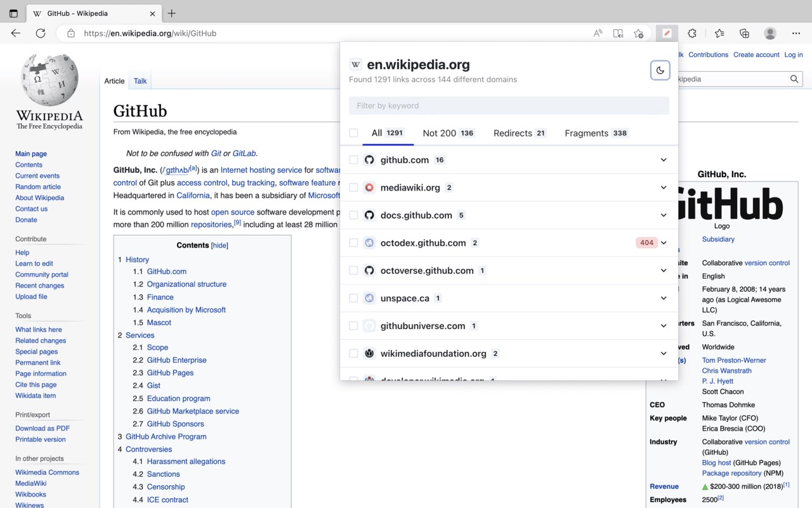Go back to previous page
Screen dimensions: 812x508
(16, 33)
